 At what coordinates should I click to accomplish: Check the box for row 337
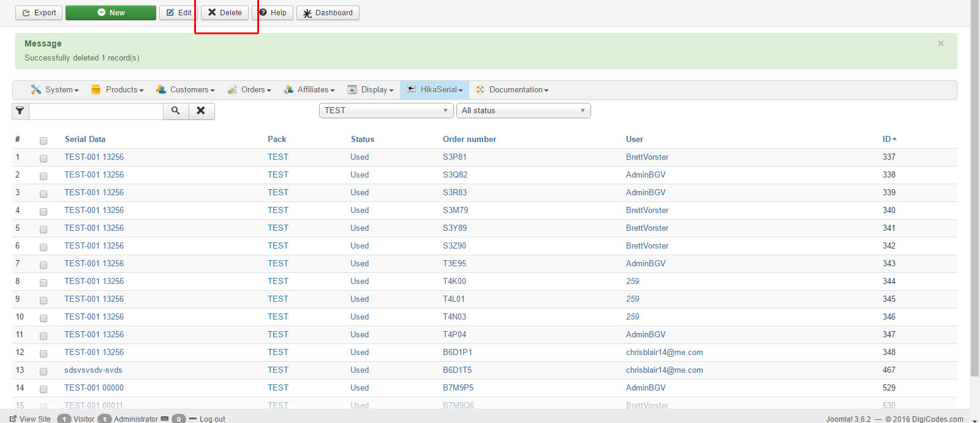point(43,159)
